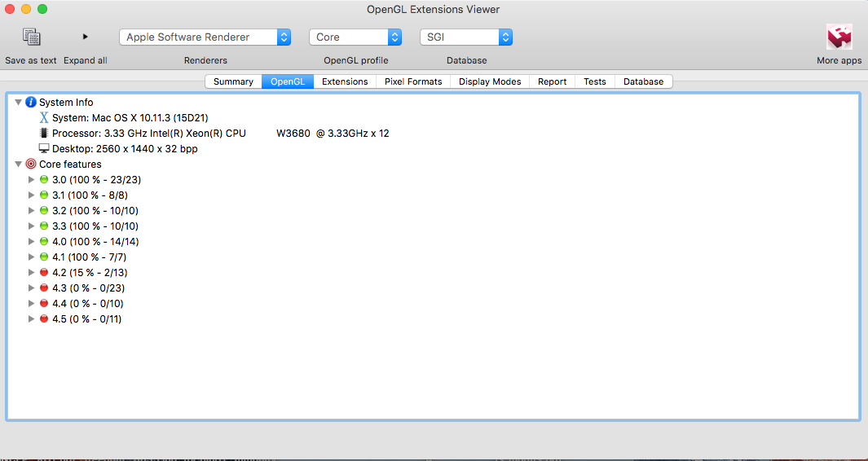Viewport: 868px width, 461px height.
Task: Click the 'Core features' heading text
Action: click(70, 165)
